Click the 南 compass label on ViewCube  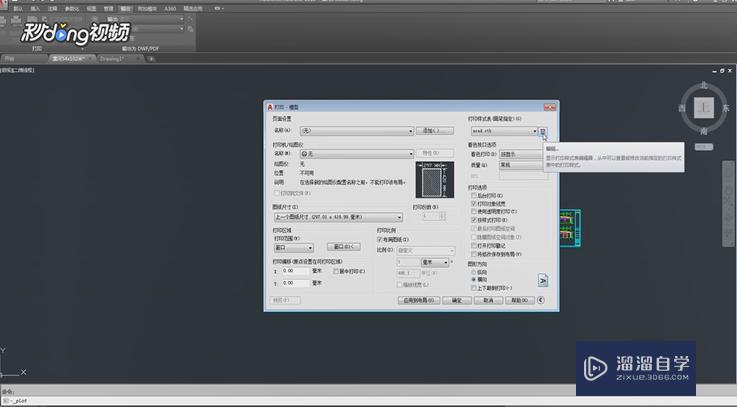tap(704, 131)
